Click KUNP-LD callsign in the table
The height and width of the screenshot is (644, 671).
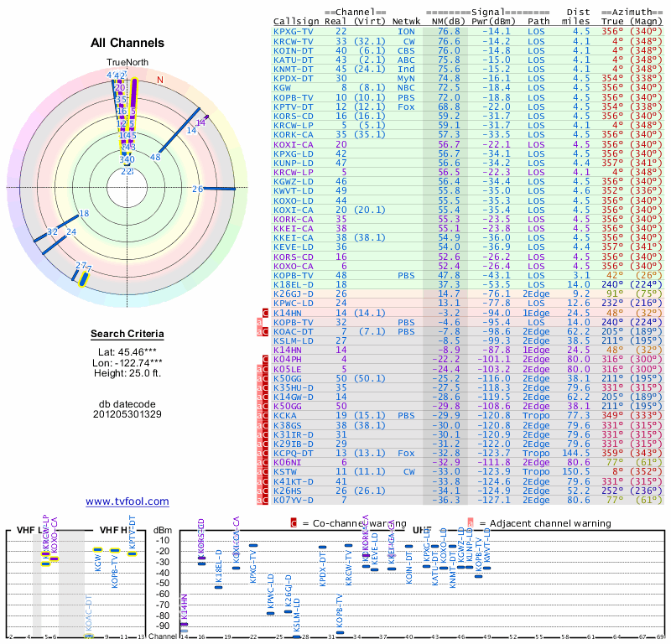coord(294,163)
